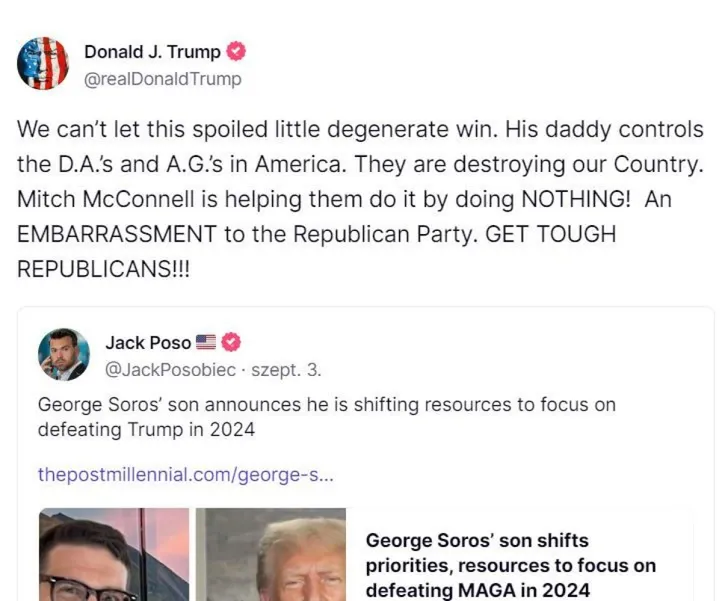
Task: Open the right article thumbnail image
Action: [x=271, y=555]
